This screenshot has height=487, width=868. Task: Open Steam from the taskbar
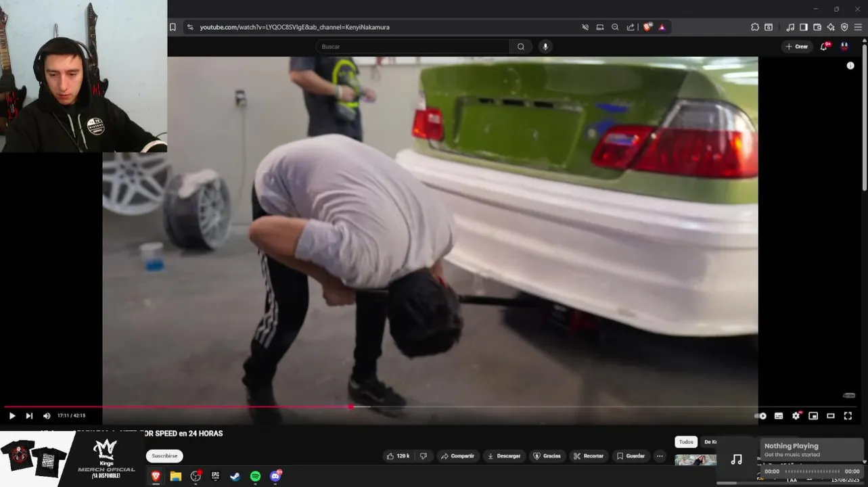tap(235, 476)
